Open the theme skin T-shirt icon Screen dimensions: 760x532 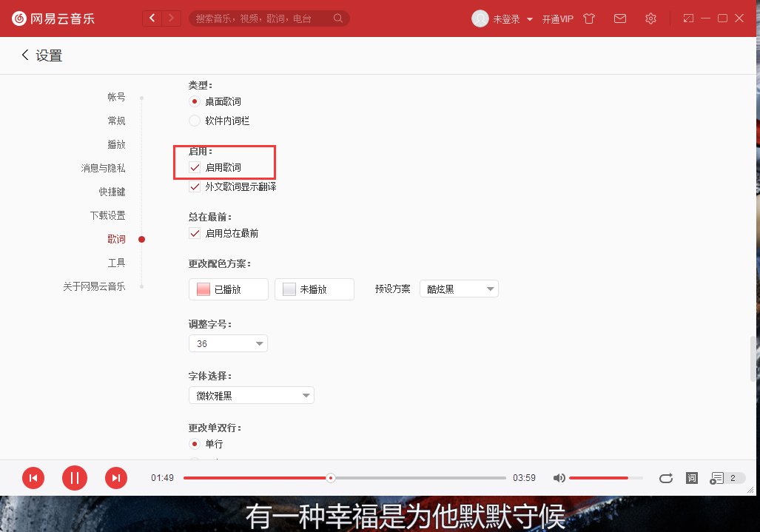[589, 18]
